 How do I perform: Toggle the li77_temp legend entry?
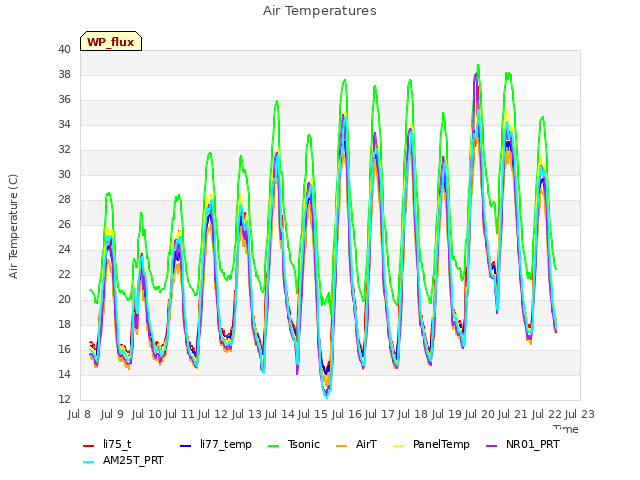216,444
